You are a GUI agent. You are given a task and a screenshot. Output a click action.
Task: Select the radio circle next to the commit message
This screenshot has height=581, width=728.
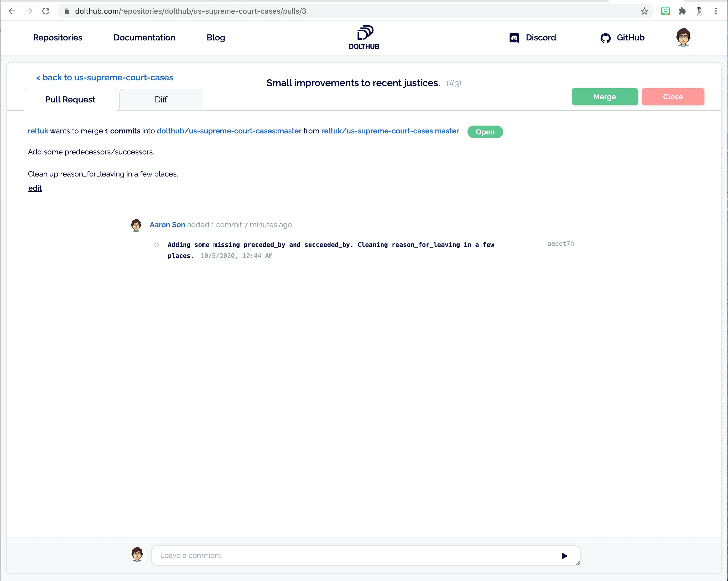pyautogui.click(x=156, y=245)
